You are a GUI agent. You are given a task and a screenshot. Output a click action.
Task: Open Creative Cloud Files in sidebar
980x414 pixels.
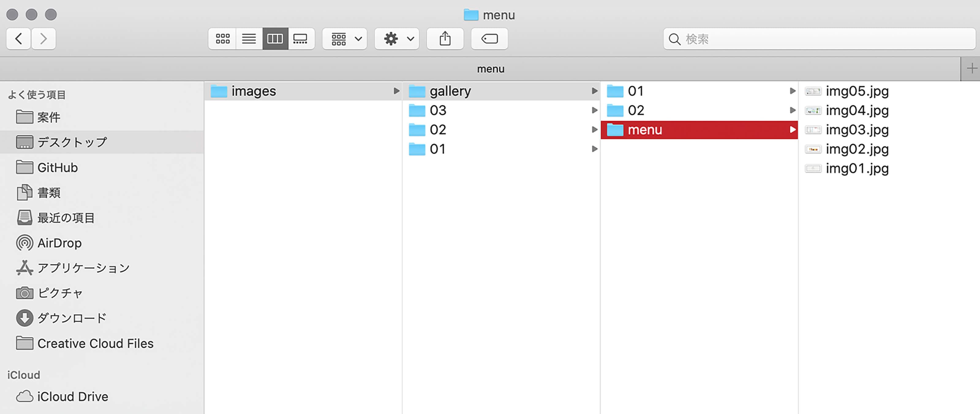pyautogui.click(x=95, y=343)
